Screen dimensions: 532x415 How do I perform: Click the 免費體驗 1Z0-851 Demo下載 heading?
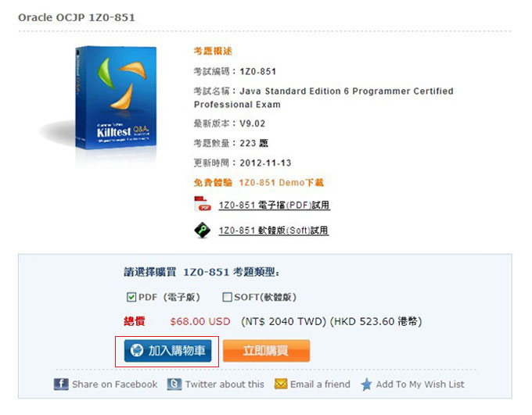[258, 183]
